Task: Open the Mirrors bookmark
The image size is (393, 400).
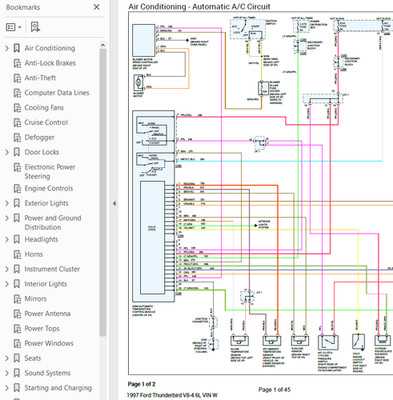Action: pyautogui.click(x=35, y=299)
